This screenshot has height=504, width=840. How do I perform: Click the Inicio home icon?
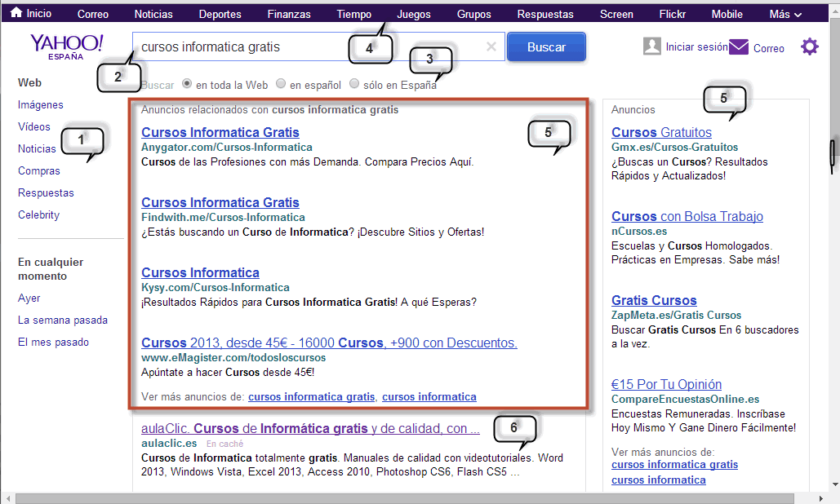pyautogui.click(x=16, y=13)
